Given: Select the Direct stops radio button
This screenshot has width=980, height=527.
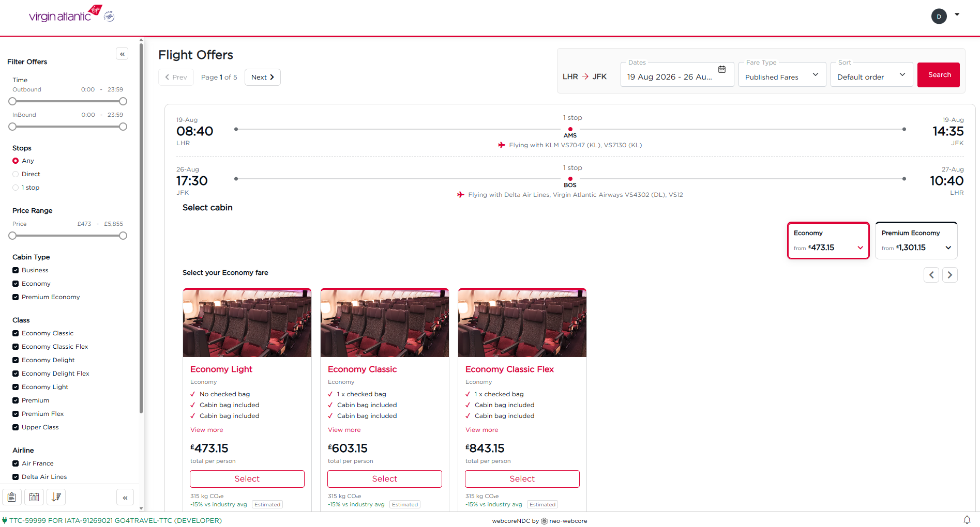Looking at the screenshot, I should [x=16, y=174].
